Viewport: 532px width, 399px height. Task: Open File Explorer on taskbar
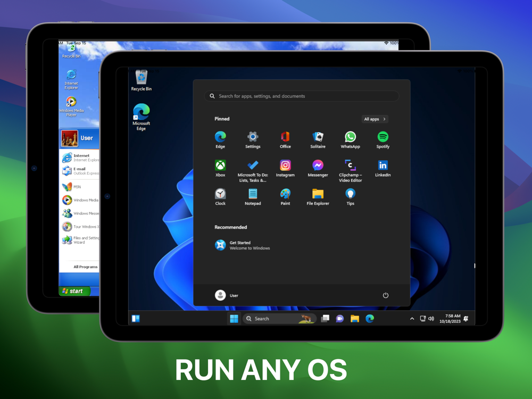point(355,319)
